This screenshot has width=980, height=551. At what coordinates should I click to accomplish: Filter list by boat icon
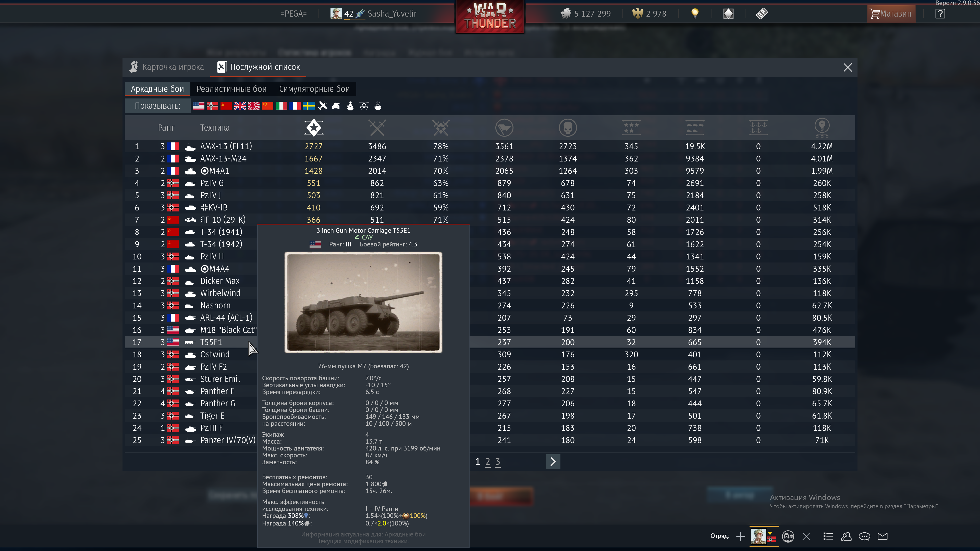[x=378, y=106]
